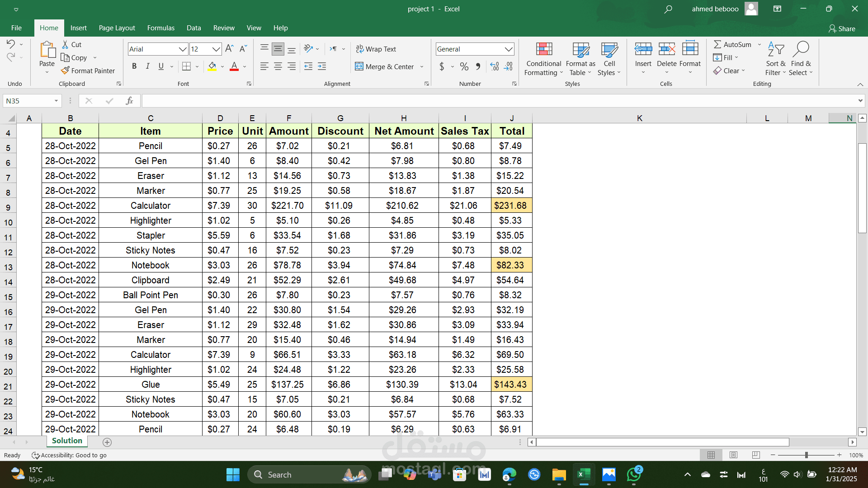Expand the Merge & Center dropdown arrow

(x=422, y=67)
